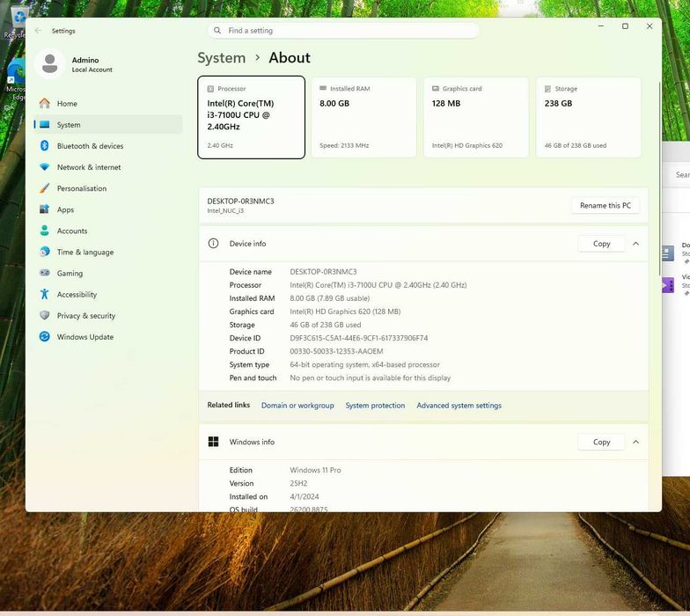This screenshot has height=616, width=690.
Task: Select the Installed RAM card
Action: point(363,117)
